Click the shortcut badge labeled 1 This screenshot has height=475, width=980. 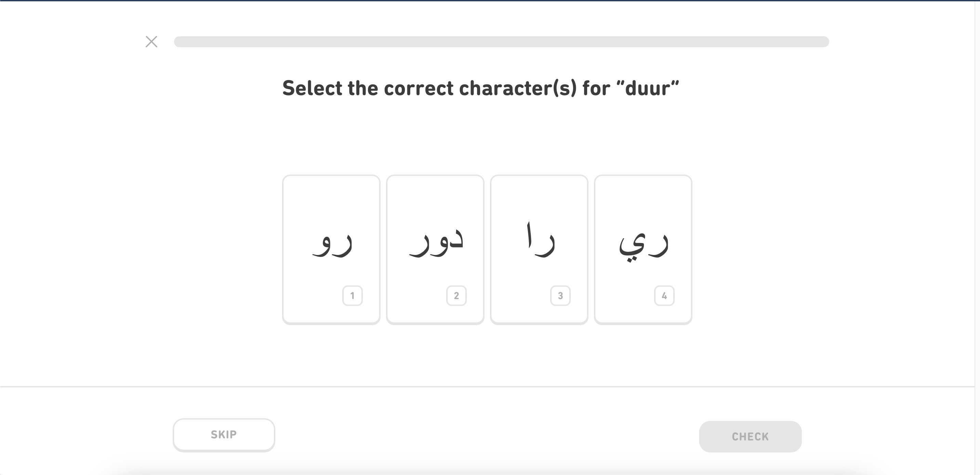(352, 296)
